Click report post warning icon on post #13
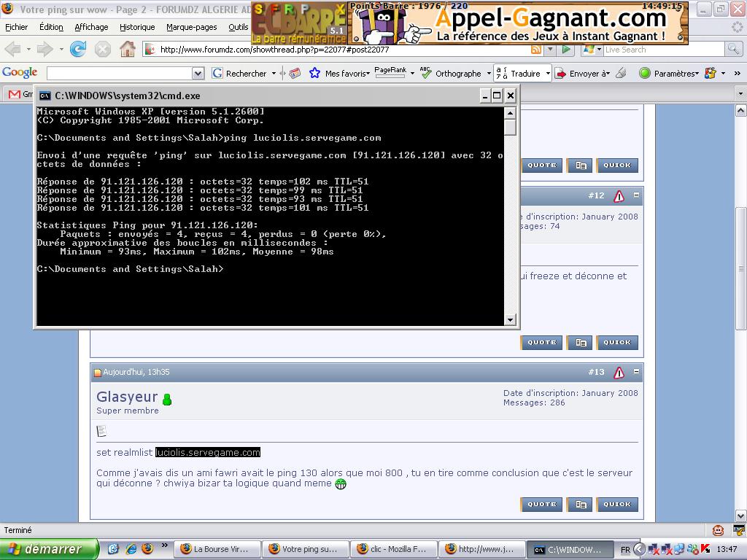Viewport: 747px width, 560px height. click(619, 373)
